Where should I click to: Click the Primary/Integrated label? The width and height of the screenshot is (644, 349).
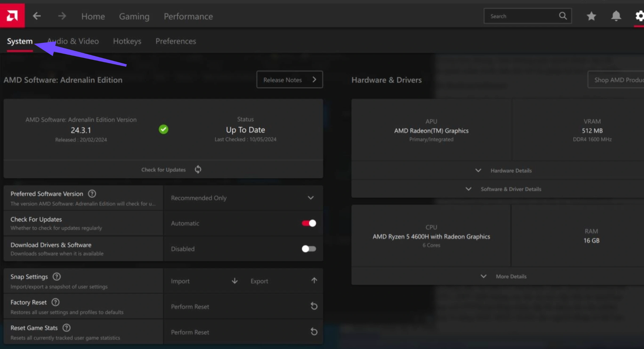coord(431,139)
